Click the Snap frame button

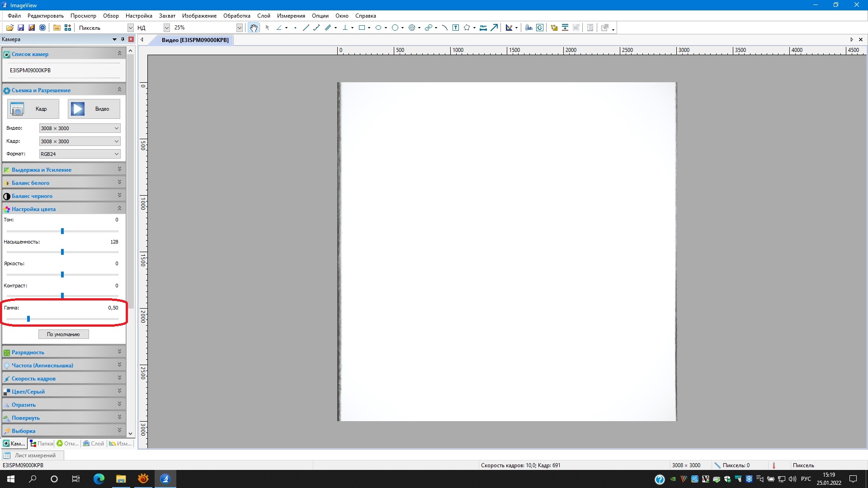tap(33, 109)
